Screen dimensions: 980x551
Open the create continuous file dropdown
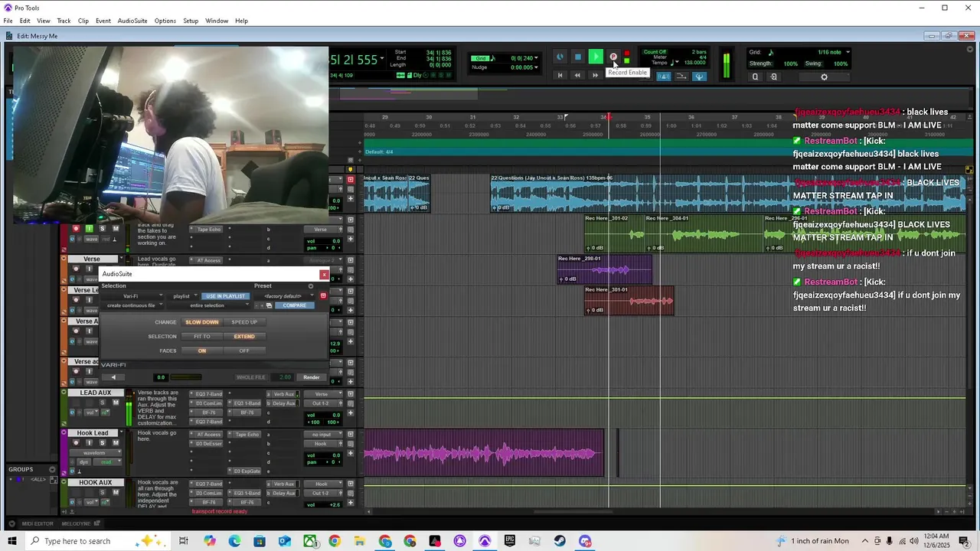pyautogui.click(x=133, y=305)
